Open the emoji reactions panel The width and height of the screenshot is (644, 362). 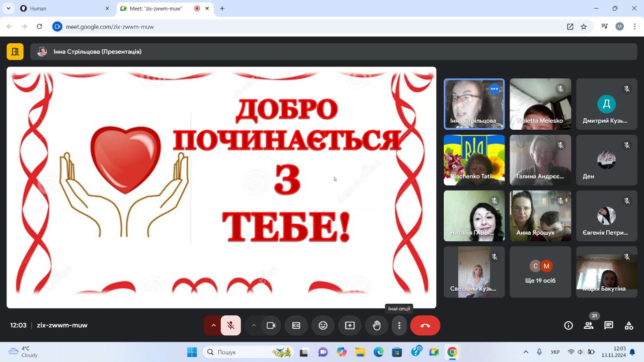coord(323,325)
